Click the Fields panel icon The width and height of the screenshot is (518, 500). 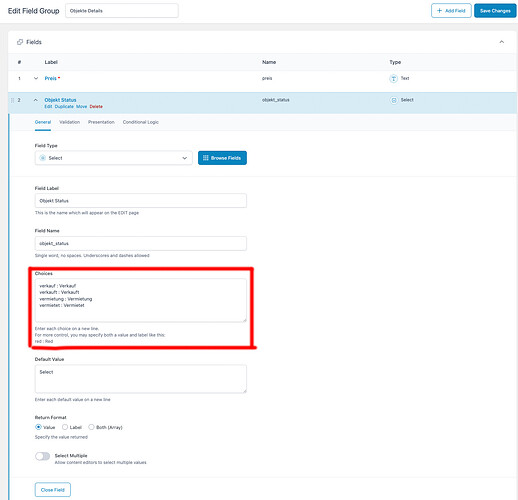pos(20,42)
